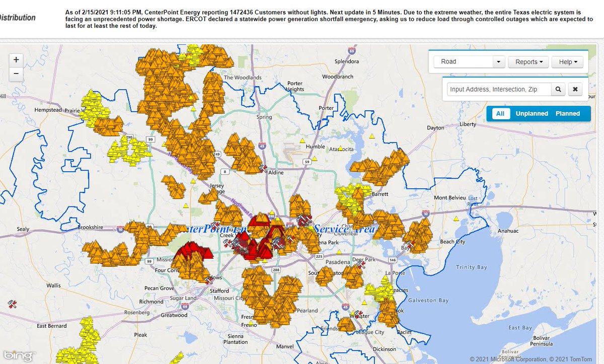Viewport: 604px width, 364px height.
Task: Click yellow triangle just above Humble
Action: [302, 140]
